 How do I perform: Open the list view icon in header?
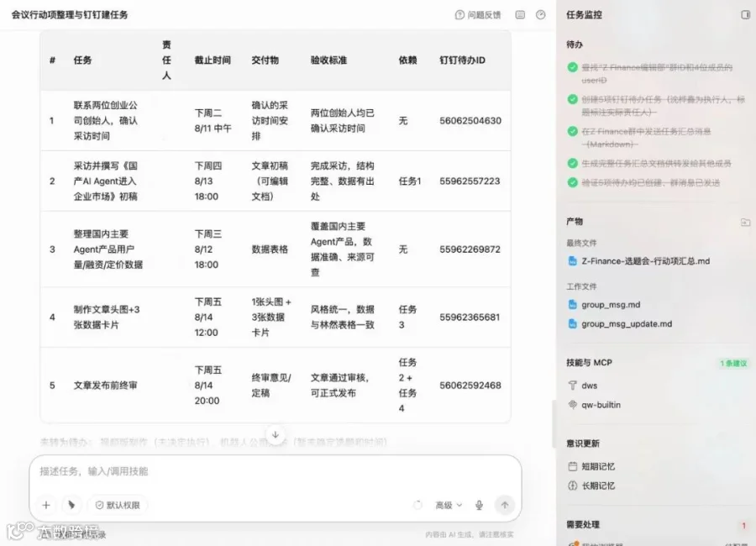click(x=520, y=15)
